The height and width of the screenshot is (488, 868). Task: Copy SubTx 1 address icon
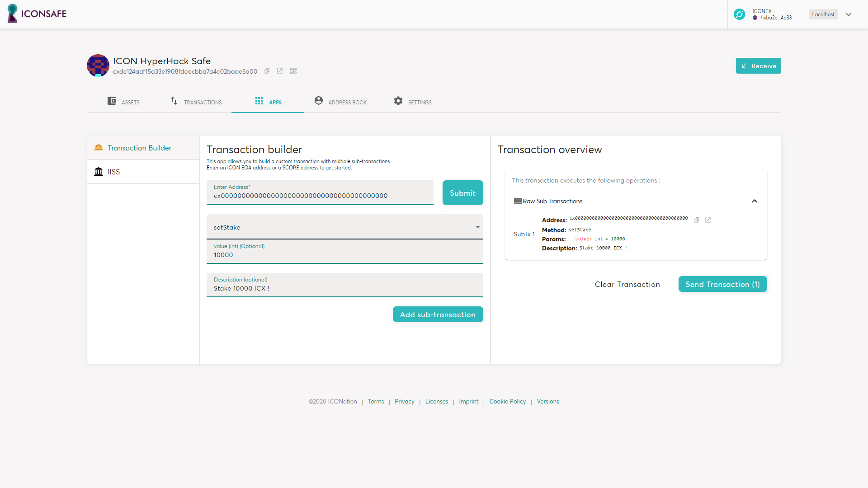(x=697, y=220)
